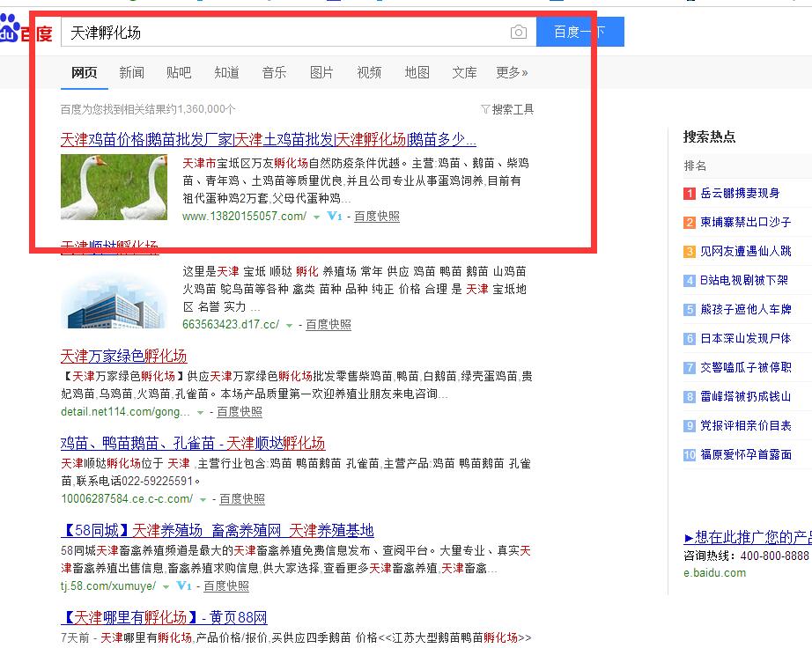Click the V1 verification badge beside www.13820155057.com
The height and width of the screenshot is (648, 812).
coord(335,217)
